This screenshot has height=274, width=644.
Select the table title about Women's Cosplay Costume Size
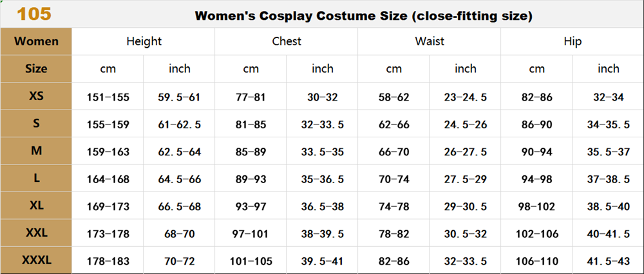tap(363, 16)
